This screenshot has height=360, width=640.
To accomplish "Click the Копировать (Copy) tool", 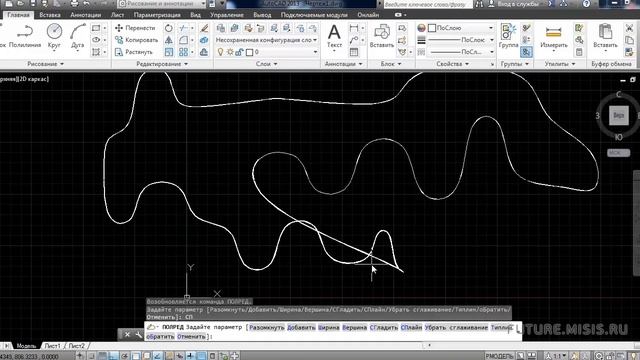I will point(136,40).
